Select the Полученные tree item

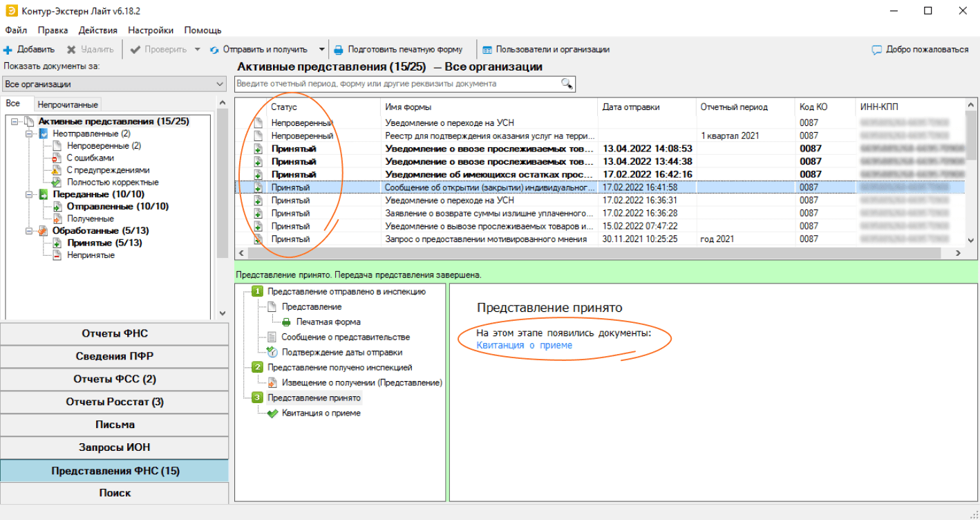point(90,219)
